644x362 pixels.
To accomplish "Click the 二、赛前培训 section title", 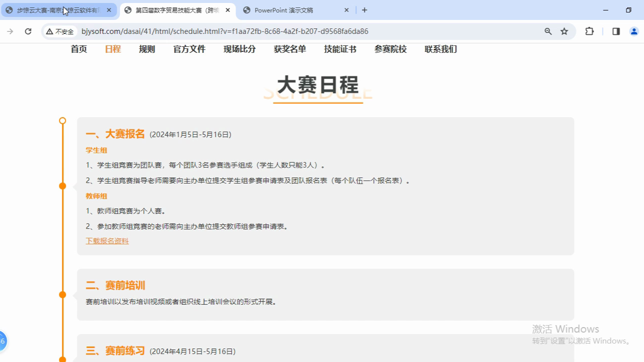I will coord(115,285).
